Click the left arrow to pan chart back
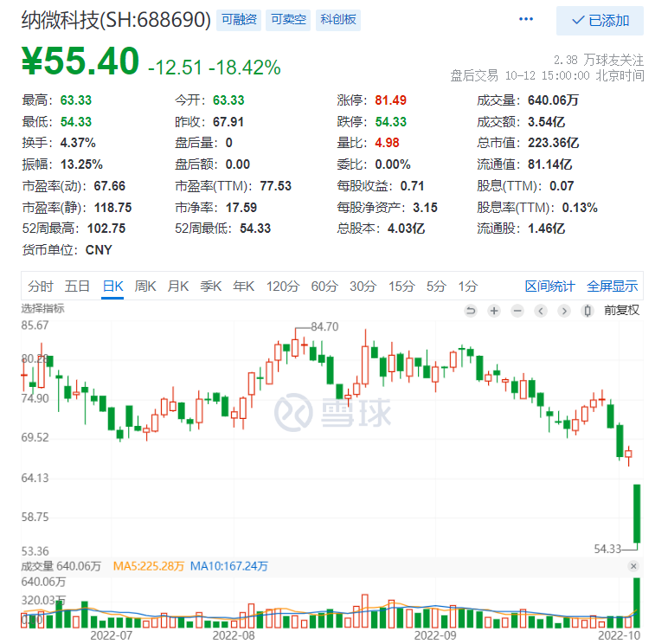This screenshot has height=644, width=655. (x=541, y=311)
